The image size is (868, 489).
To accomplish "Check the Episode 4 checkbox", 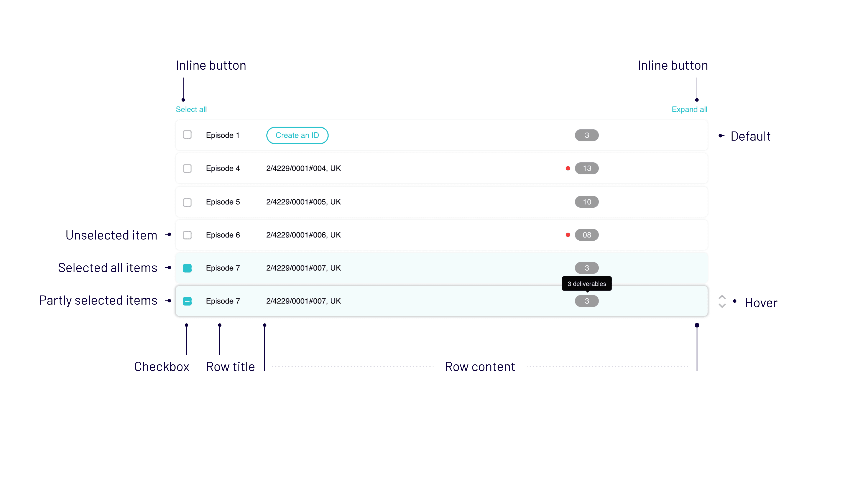I will (187, 168).
